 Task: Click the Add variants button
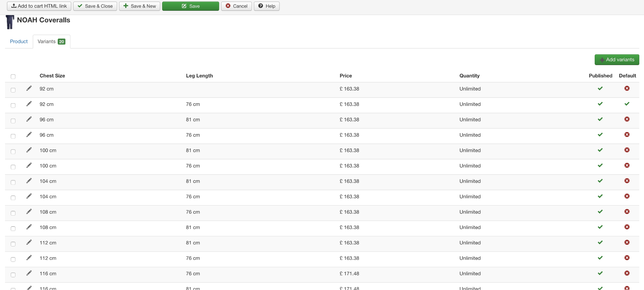pos(617,60)
